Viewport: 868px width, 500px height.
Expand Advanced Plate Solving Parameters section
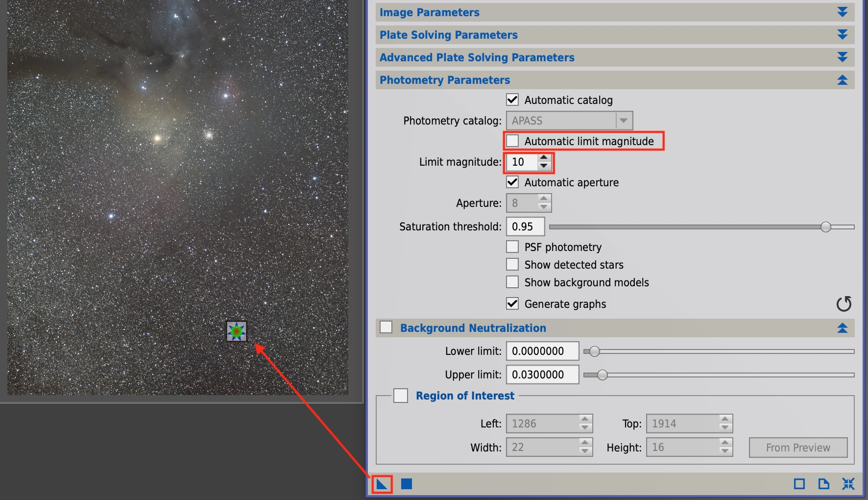click(x=842, y=57)
